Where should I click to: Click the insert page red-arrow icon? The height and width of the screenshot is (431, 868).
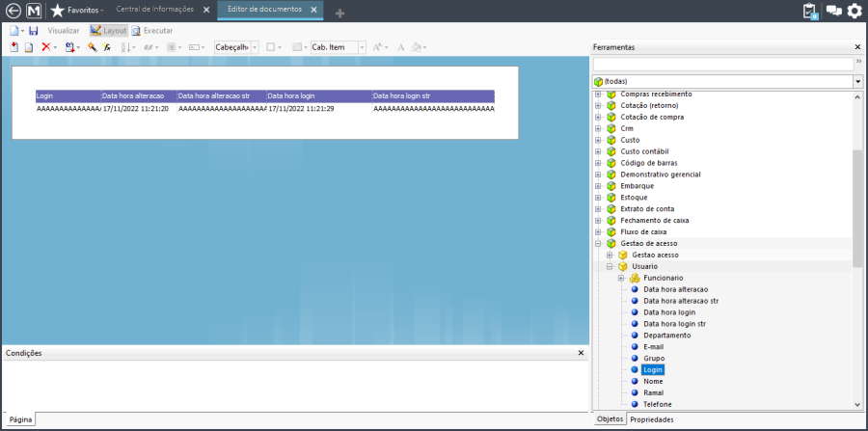tap(14, 47)
